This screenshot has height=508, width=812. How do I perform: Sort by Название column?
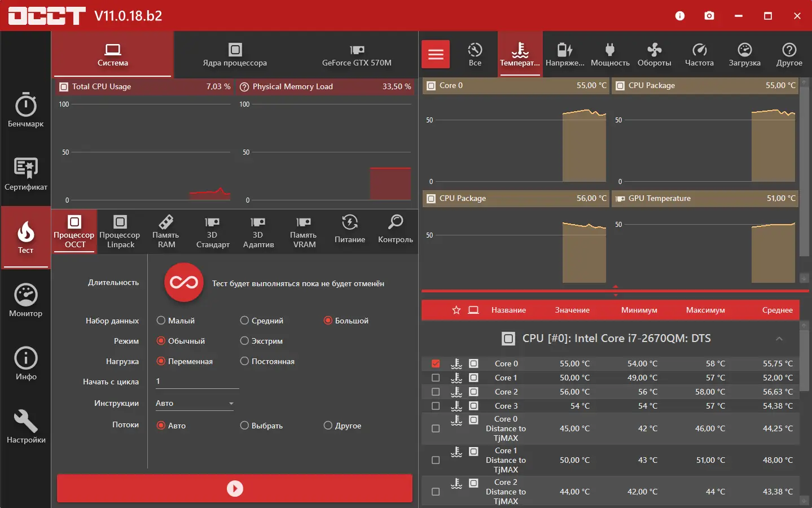tap(508, 310)
